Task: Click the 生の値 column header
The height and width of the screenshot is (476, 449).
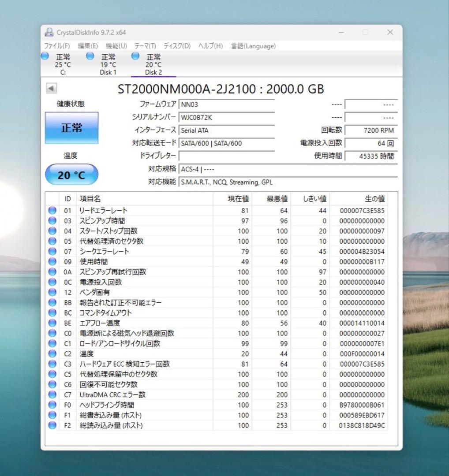Action: pos(359,198)
